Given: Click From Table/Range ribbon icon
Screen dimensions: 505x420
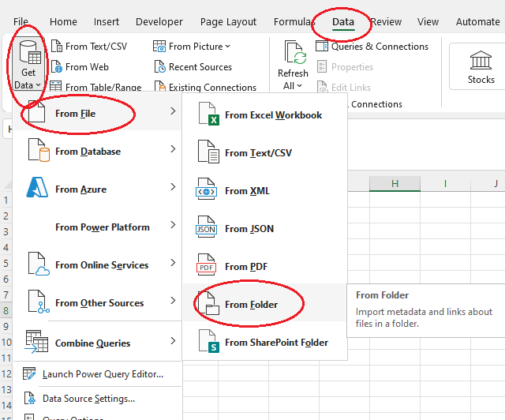Looking at the screenshot, I should point(56,86).
